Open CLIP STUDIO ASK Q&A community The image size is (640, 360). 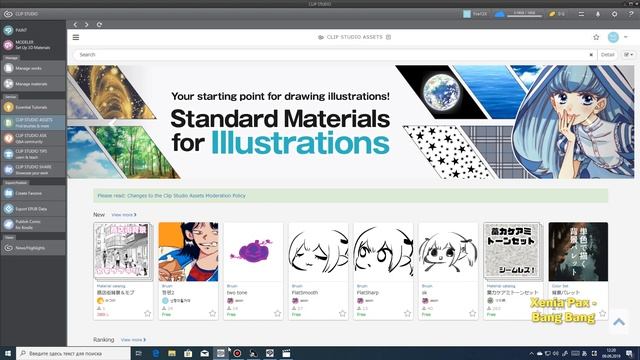[33, 138]
